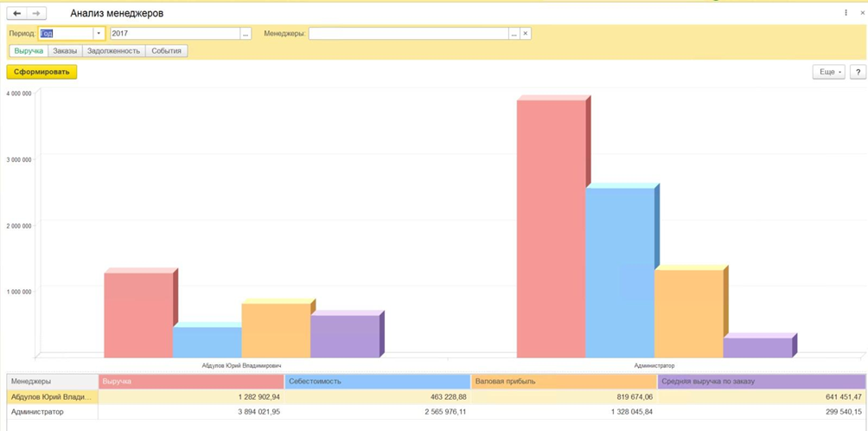Open manager selection ellipsis button
The height and width of the screenshot is (431, 868).
click(x=514, y=34)
